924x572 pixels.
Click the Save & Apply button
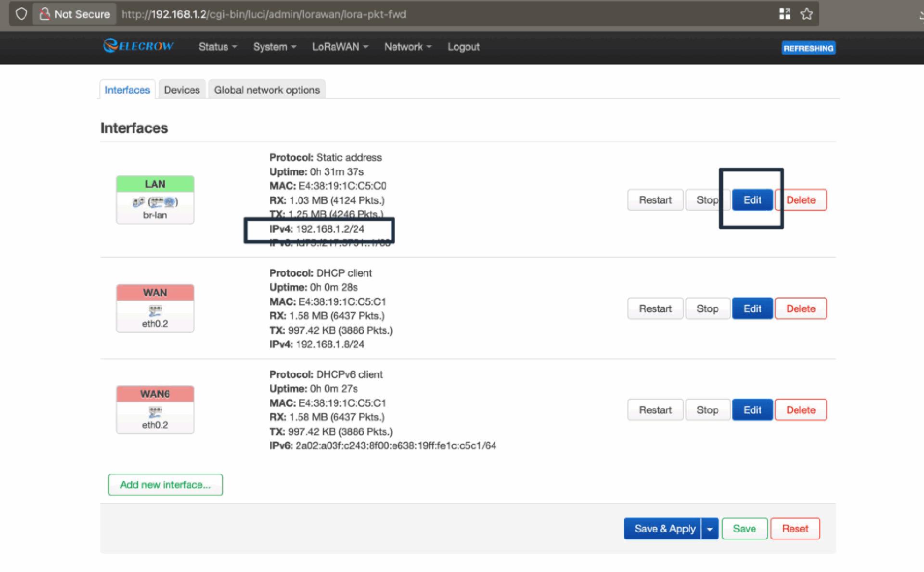663,529
